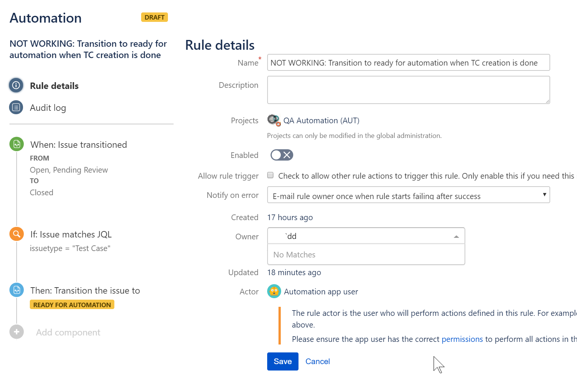Click the 17 hours ago created value
The image size is (577, 392).
tap(290, 217)
